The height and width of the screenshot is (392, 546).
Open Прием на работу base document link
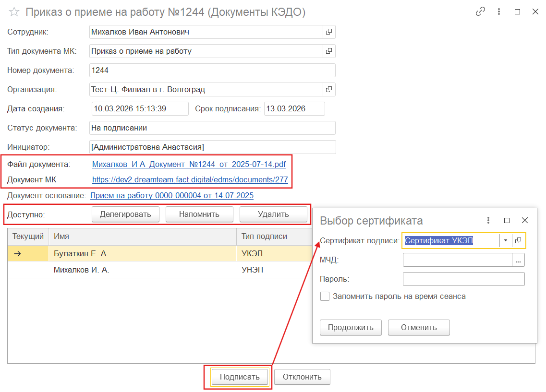[171, 195]
